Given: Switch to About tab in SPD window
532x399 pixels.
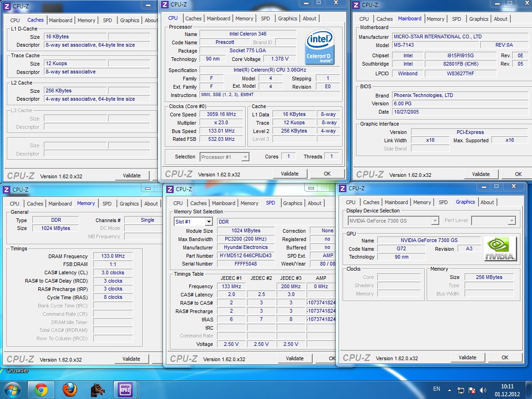Looking at the screenshot, I should [x=314, y=203].
